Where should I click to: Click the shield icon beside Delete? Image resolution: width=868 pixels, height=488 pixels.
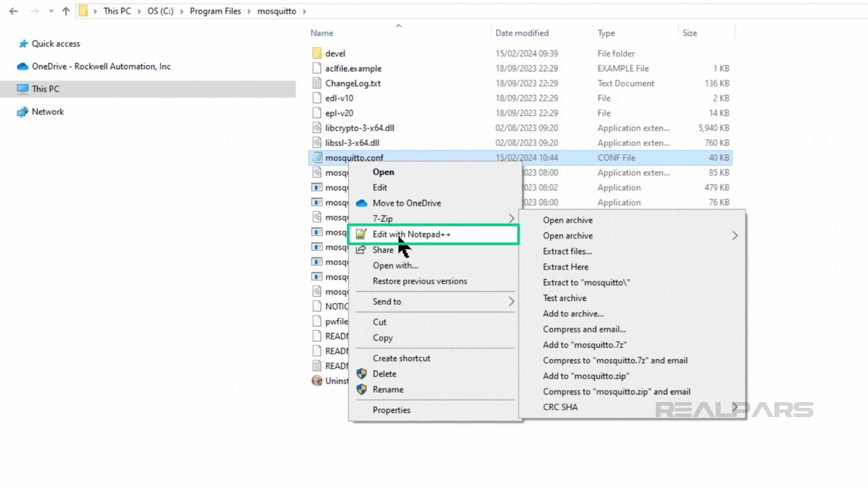click(x=362, y=374)
